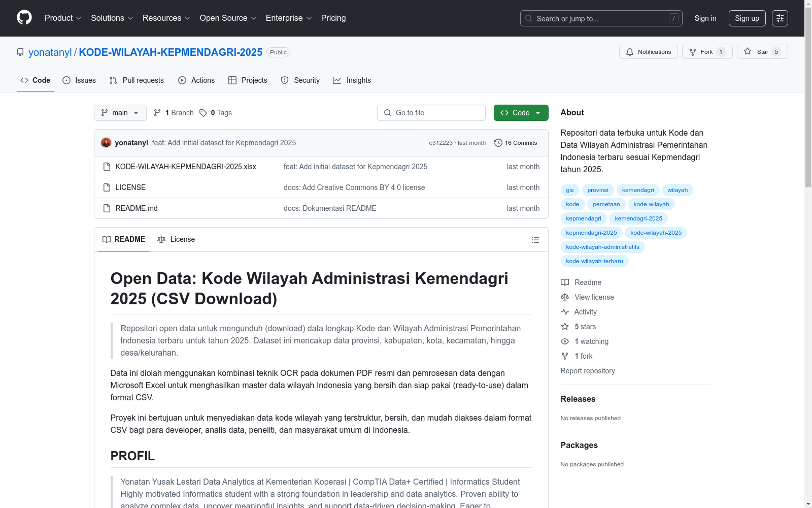This screenshot has width=812, height=508.
Task: Switch to the Code tab
Action: [x=36, y=80]
